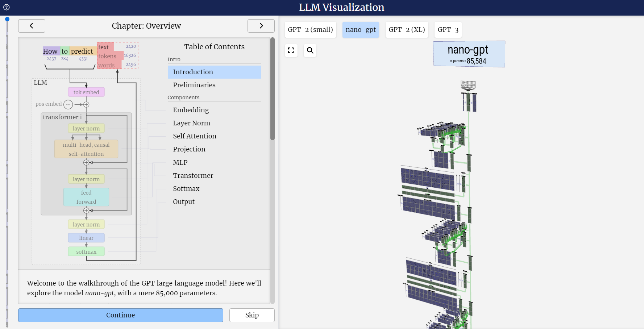Click the softmax diagram block
The image size is (644, 329).
(x=86, y=252)
